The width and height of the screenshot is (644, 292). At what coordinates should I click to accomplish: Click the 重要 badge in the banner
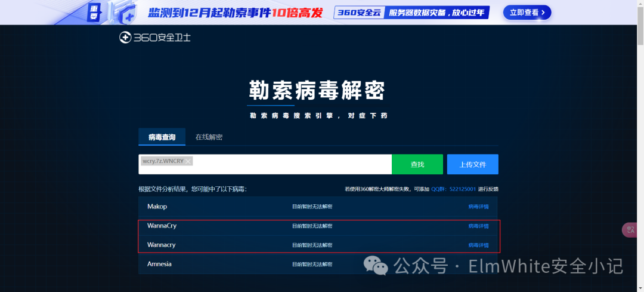(94, 13)
